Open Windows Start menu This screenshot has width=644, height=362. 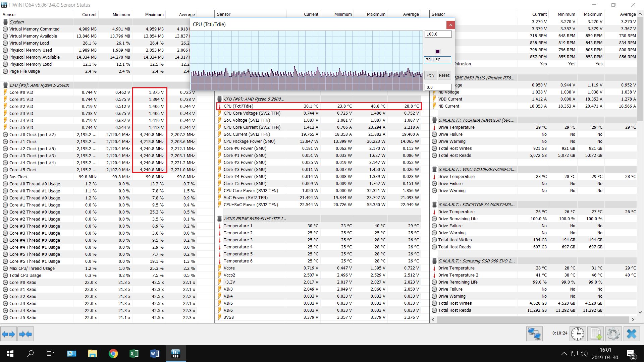click(x=10, y=354)
